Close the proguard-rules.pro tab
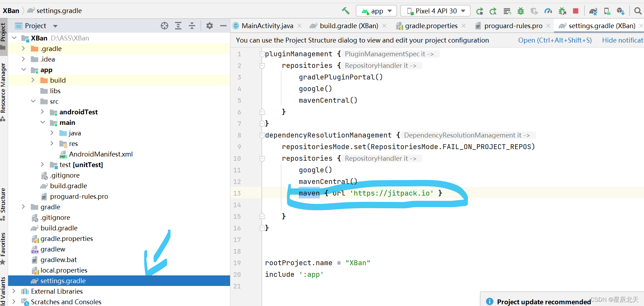 pos(548,26)
